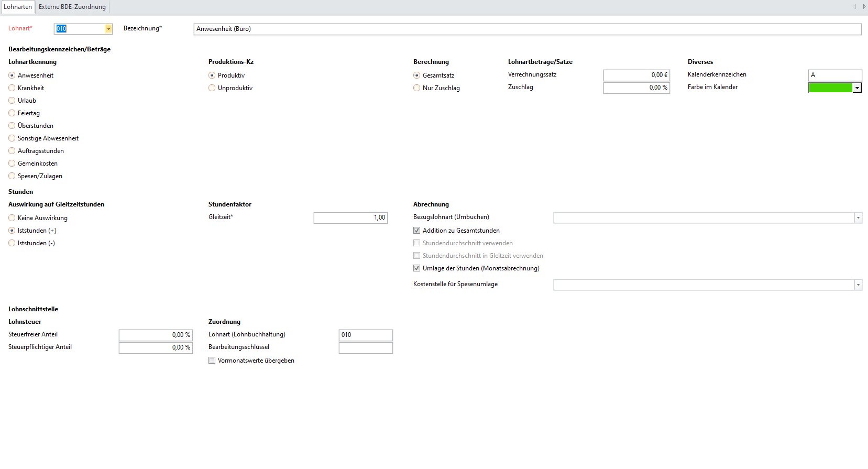This screenshot has height=469, width=868.
Task: Choose Nur Zuschlag calculation option
Action: click(417, 88)
